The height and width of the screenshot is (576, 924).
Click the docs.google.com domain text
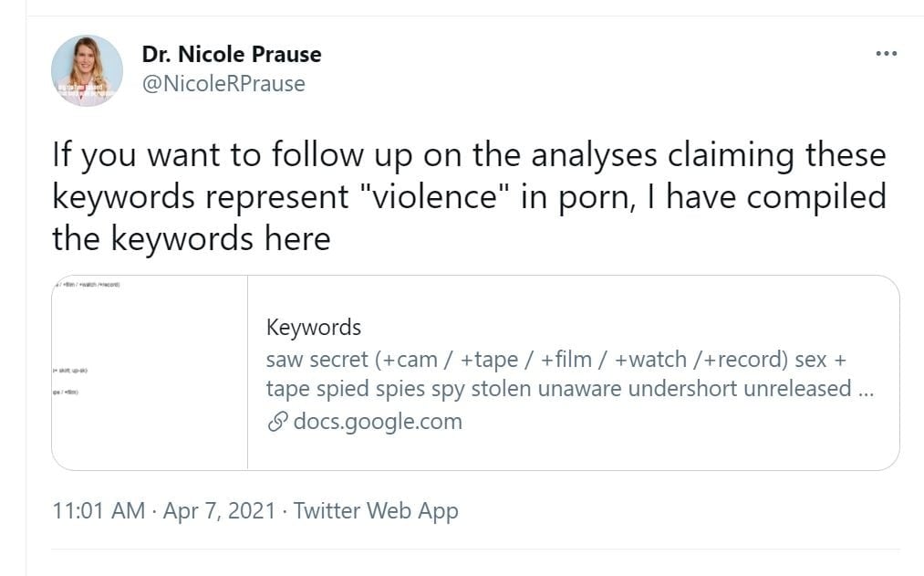click(378, 422)
